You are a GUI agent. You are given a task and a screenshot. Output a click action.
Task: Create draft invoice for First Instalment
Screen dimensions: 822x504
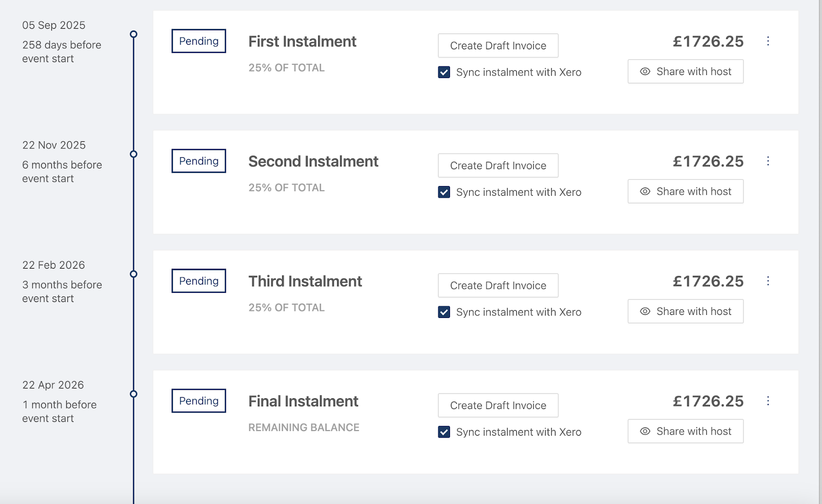498,46
